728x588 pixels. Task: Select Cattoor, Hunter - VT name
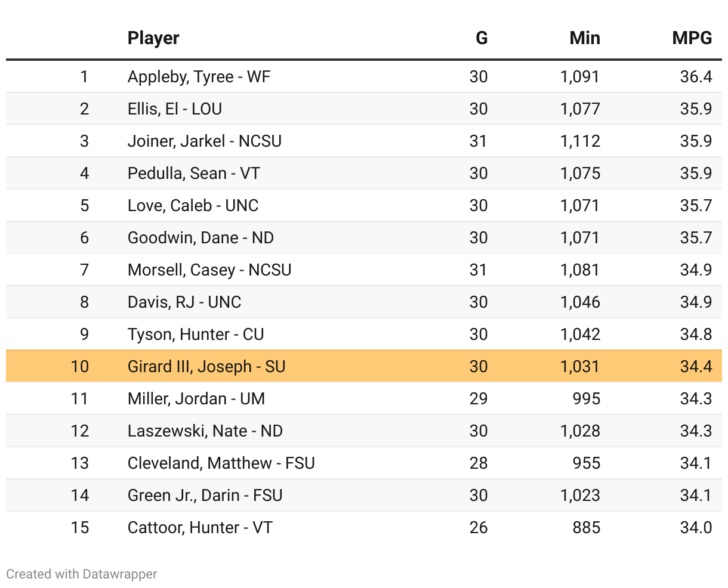click(200, 528)
